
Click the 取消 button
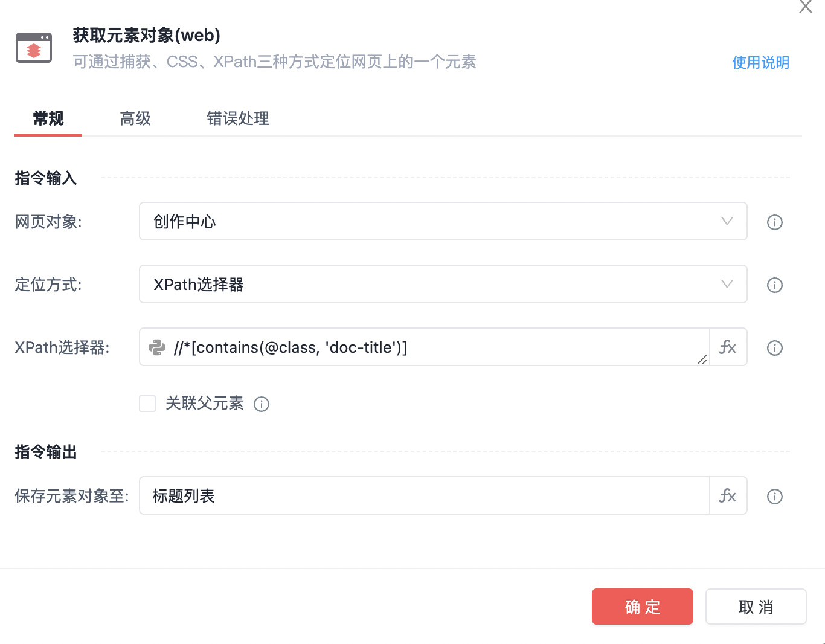[x=756, y=607]
